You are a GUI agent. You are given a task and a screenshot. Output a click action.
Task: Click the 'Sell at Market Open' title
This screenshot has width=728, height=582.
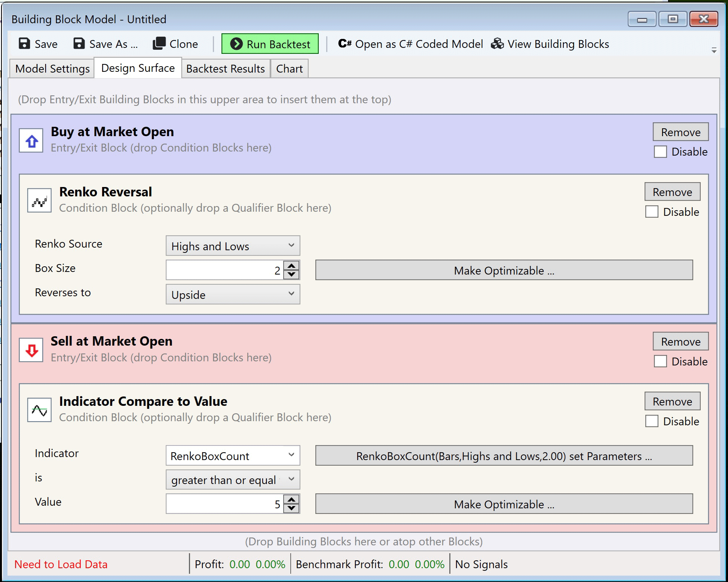coord(111,341)
